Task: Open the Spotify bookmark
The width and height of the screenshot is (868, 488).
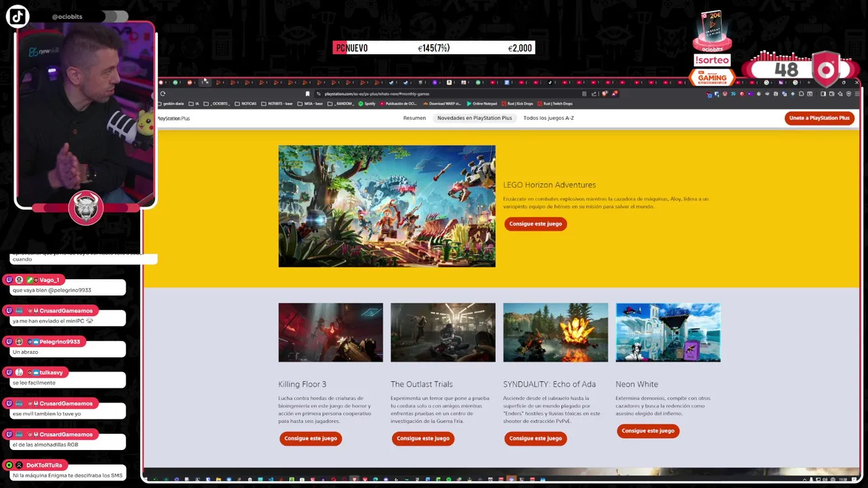Action: click(x=367, y=104)
